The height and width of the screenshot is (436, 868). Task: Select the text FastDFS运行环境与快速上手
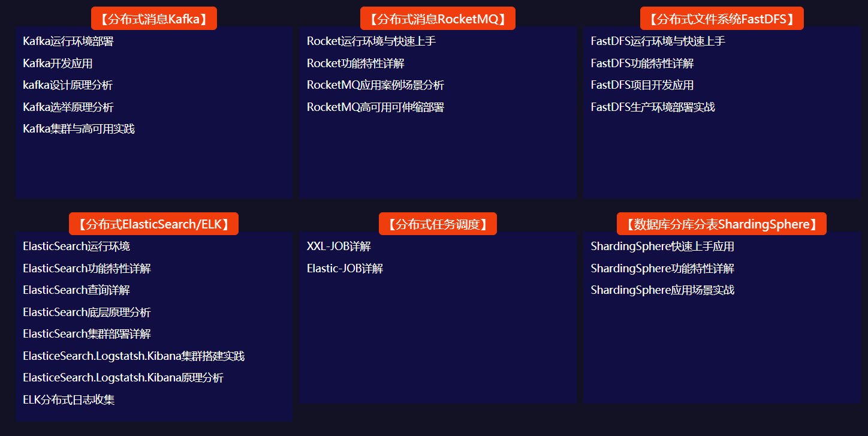click(x=658, y=41)
